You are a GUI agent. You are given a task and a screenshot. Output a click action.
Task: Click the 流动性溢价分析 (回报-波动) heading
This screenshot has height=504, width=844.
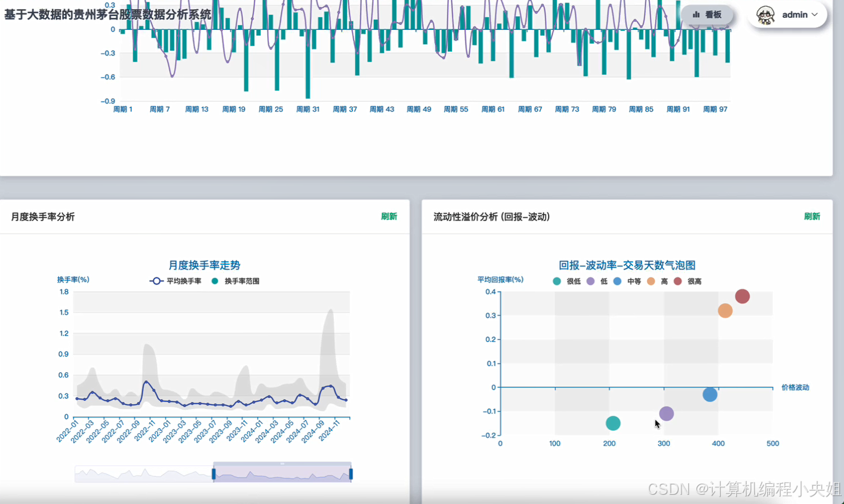tap(491, 217)
